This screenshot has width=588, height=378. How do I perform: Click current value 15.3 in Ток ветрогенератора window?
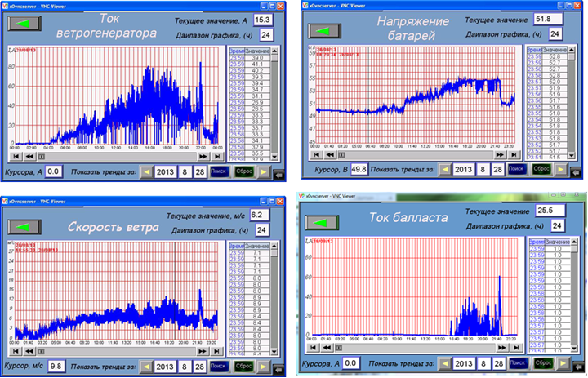(x=263, y=20)
